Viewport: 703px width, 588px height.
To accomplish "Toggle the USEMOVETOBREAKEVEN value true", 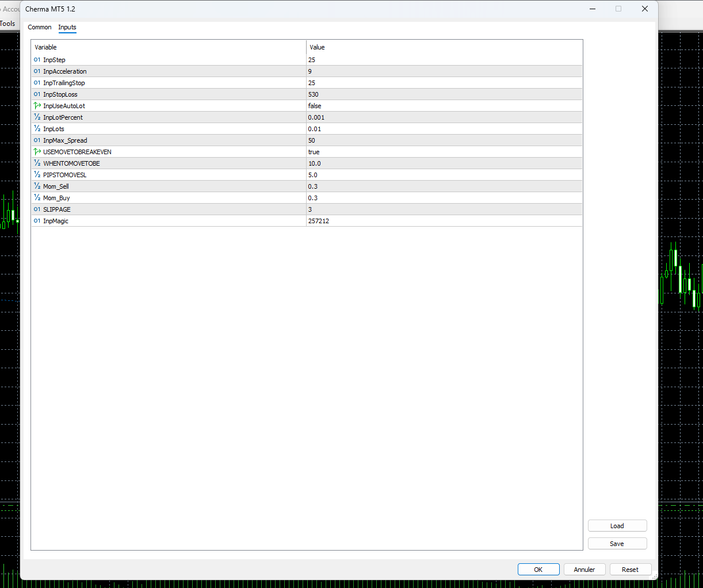I will [444, 152].
